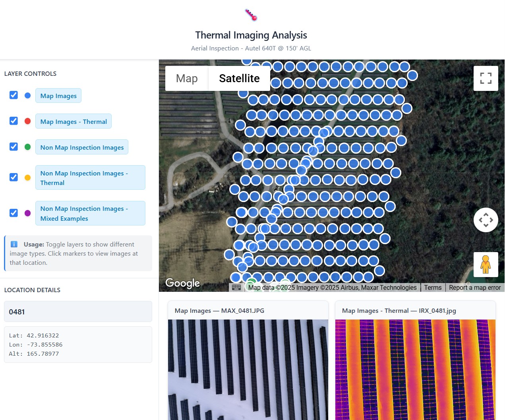Image resolution: width=505 pixels, height=420 pixels.
Task: Click the map pan compass control
Action: 486,220
